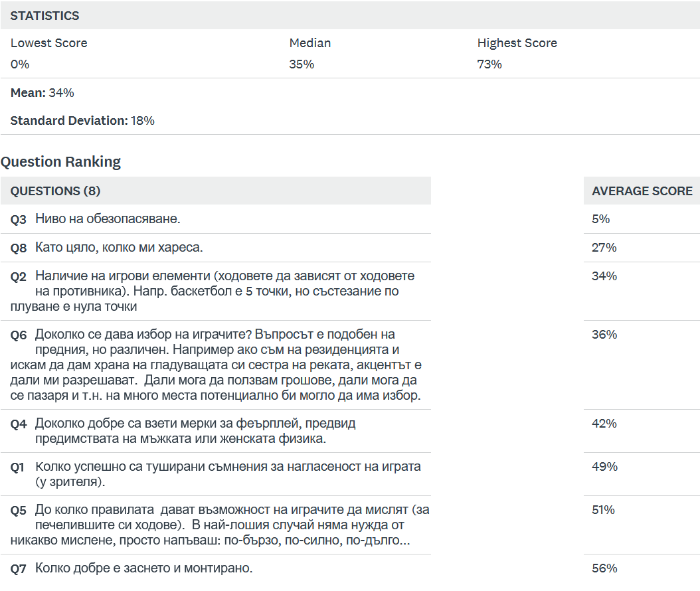Select the Q5 question about правилата
This screenshot has height=591, width=700.
point(236,525)
